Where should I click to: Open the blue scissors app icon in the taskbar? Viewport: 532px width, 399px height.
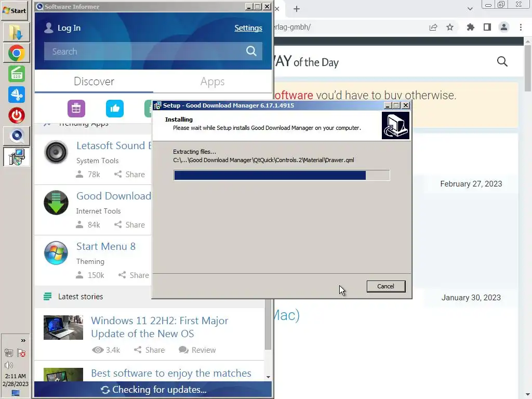point(16,95)
